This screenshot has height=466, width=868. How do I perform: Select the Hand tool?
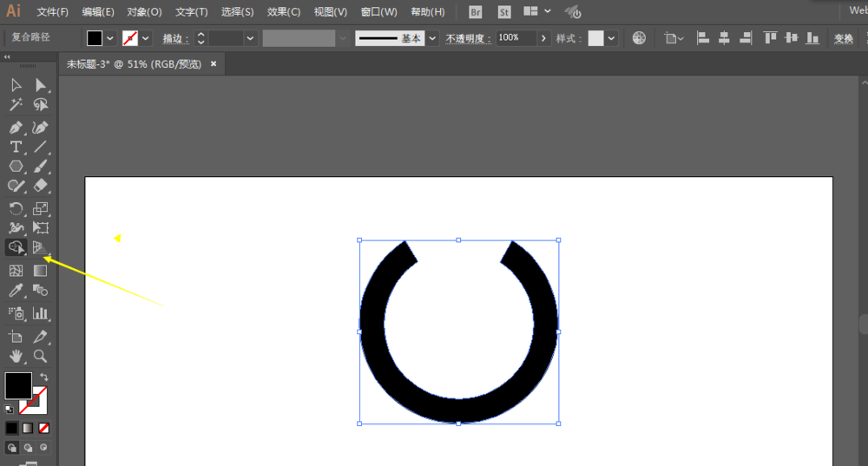coord(16,356)
